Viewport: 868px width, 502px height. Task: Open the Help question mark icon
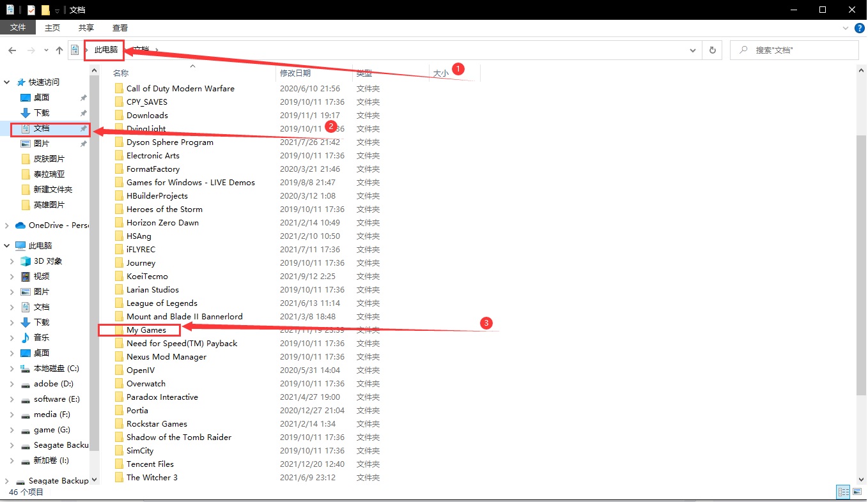(860, 28)
